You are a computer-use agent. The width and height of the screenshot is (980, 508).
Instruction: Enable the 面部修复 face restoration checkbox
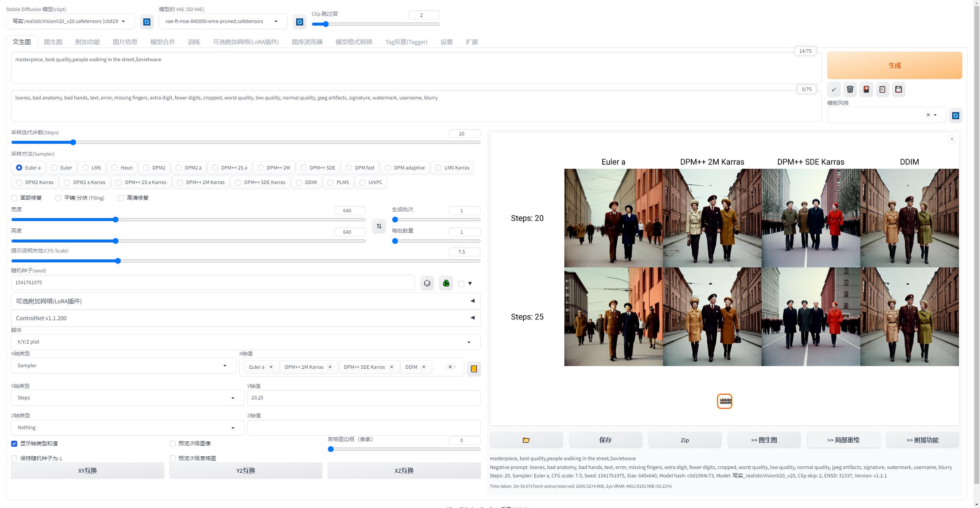pyautogui.click(x=14, y=197)
